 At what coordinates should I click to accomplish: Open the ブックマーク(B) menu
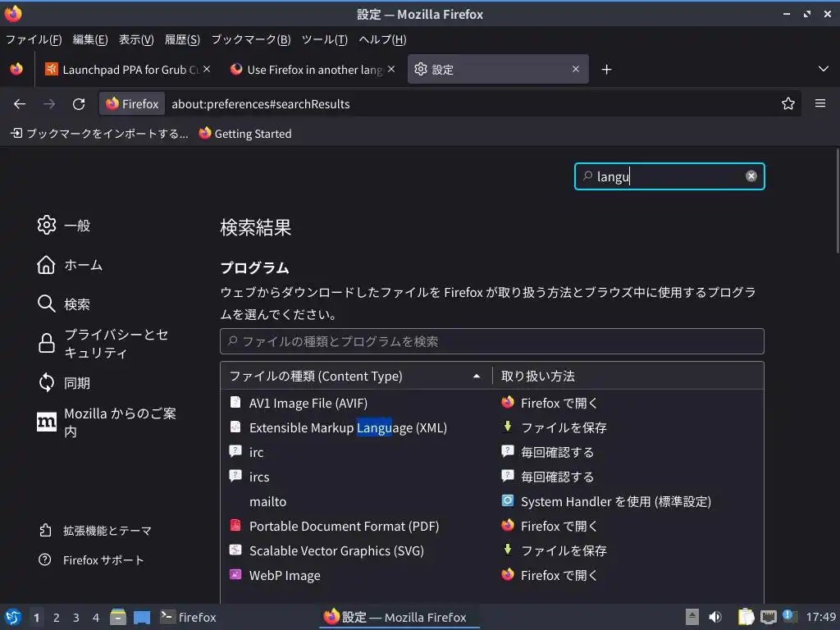click(251, 39)
